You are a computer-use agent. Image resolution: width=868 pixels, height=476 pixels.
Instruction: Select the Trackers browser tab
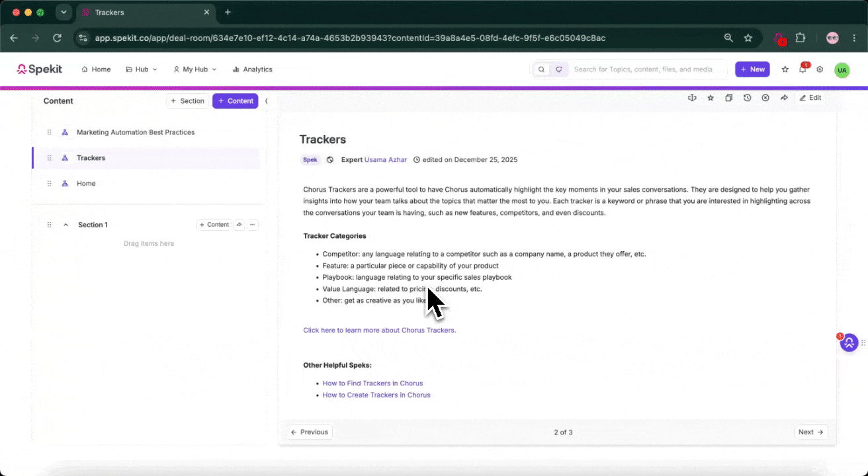coord(146,13)
